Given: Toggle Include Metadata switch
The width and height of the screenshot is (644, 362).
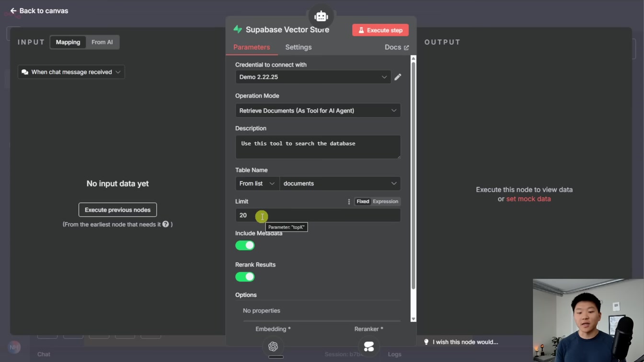Looking at the screenshot, I should coord(245,246).
